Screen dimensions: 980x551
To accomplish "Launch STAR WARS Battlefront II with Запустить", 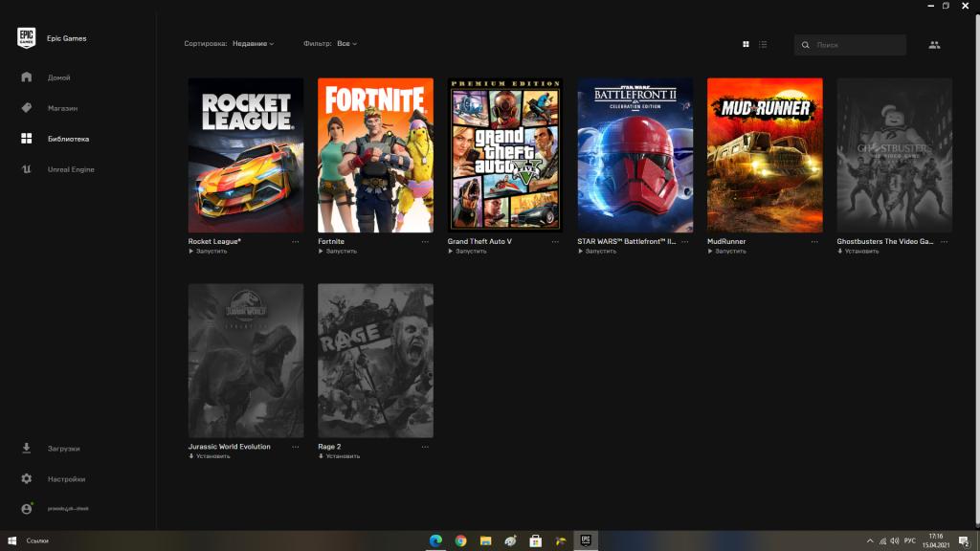I will click(x=597, y=252).
